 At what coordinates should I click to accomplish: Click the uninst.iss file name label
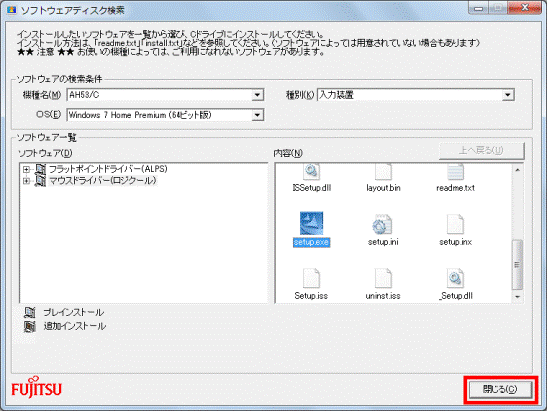click(x=383, y=296)
